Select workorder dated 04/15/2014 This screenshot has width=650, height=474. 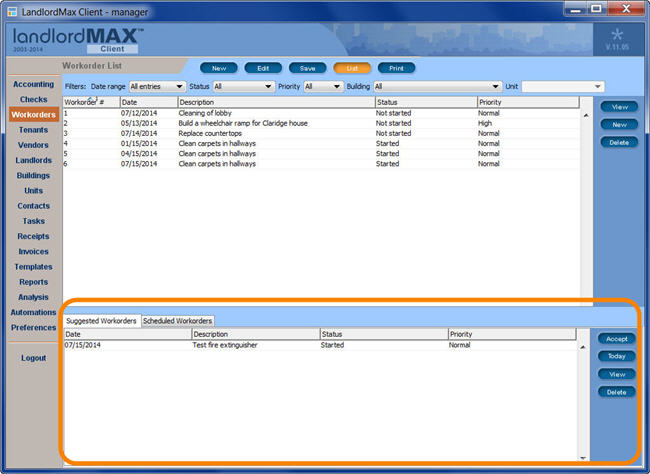pyautogui.click(x=321, y=153)
